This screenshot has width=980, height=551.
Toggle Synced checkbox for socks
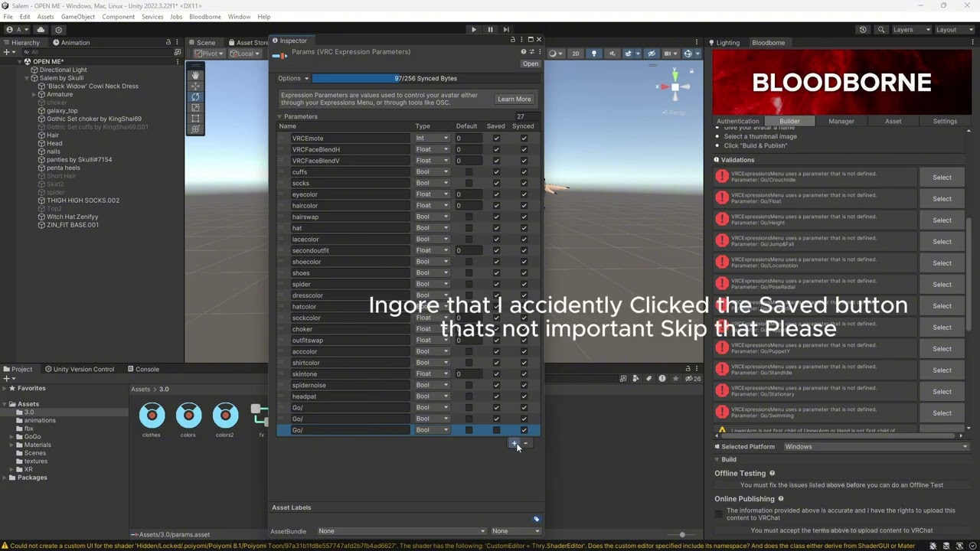pyautogui.click(x=524, y=183)
